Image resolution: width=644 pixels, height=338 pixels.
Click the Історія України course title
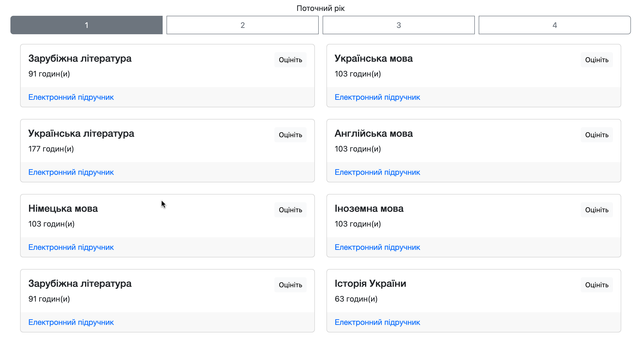tap(370, 283)
